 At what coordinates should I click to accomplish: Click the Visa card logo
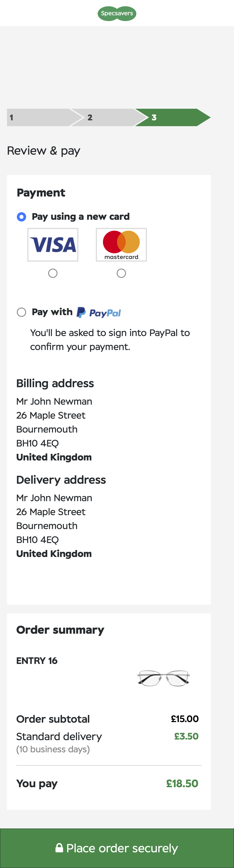point(53,245)
